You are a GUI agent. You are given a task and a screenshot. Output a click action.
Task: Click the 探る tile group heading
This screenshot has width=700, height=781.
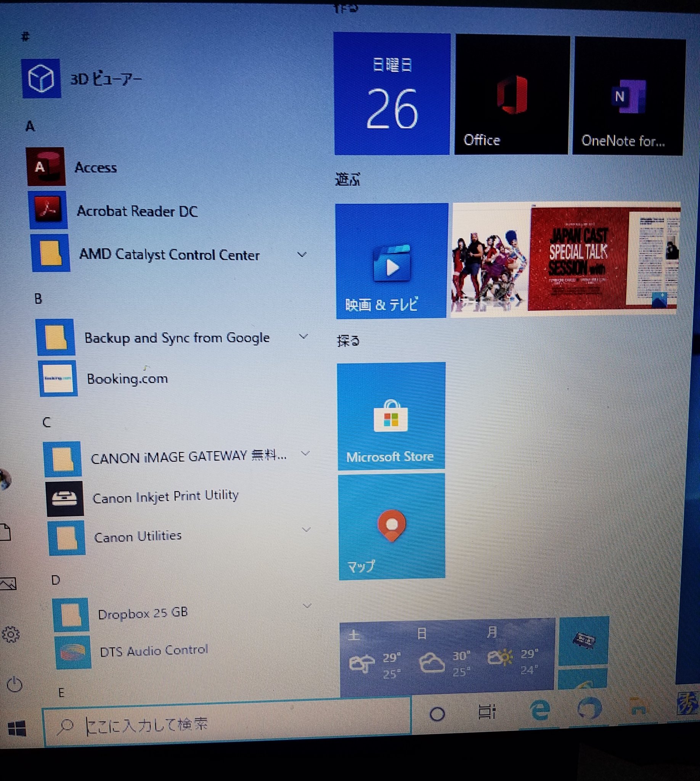[348, 341]
